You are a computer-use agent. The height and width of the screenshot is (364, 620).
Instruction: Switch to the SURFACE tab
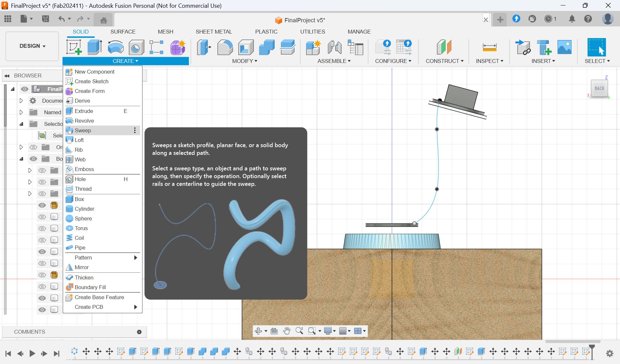coord(123,32)
